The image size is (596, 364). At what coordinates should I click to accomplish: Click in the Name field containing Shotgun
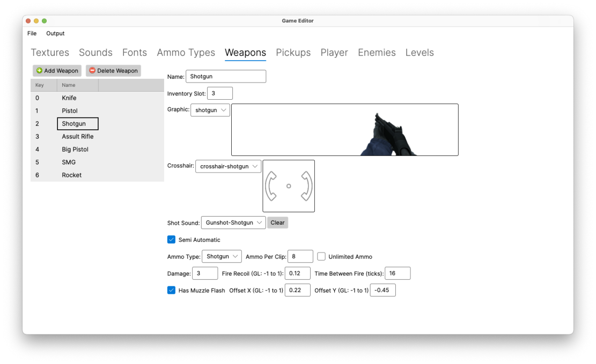[x=226, y=76]
